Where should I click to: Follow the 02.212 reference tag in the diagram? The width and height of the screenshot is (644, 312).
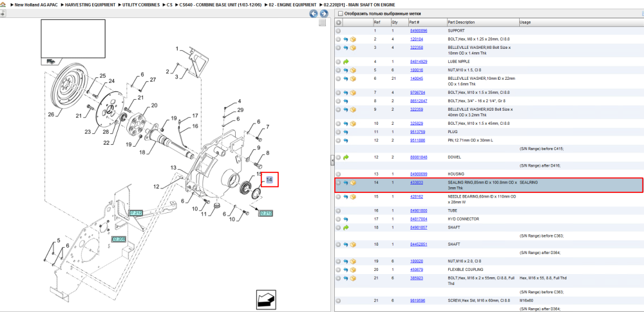pos(266,214)
